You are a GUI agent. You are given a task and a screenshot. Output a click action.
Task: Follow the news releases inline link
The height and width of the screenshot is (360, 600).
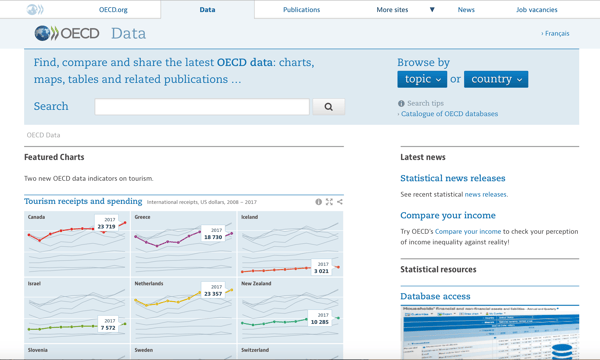(x=486, y=195)
